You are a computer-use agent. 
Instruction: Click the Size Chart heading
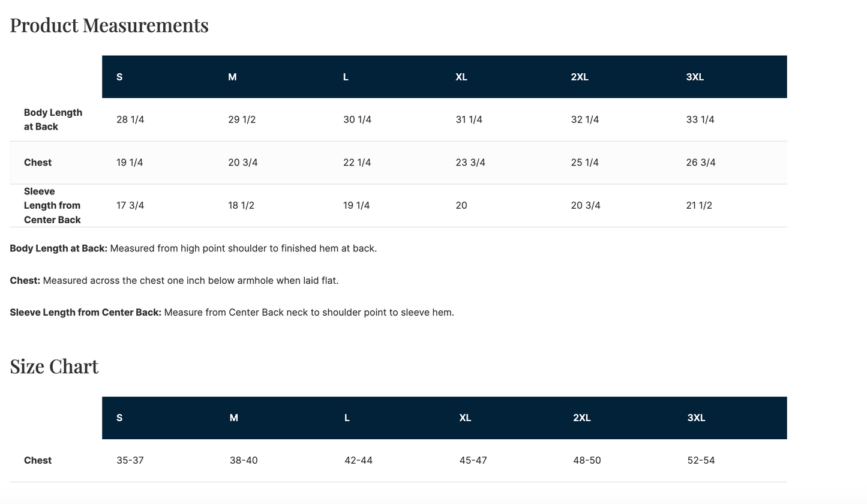(54, 367)
